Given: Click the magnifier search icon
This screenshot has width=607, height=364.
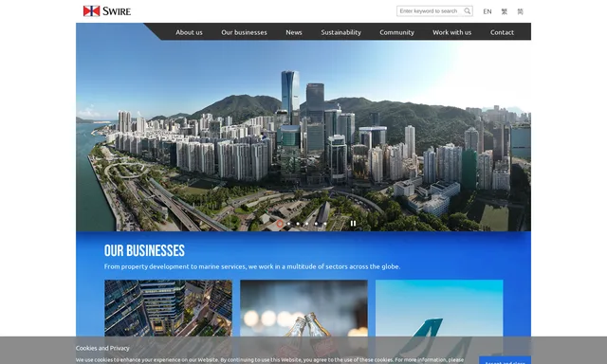Looking at the screenshot, I should click(x=468, y=11).
